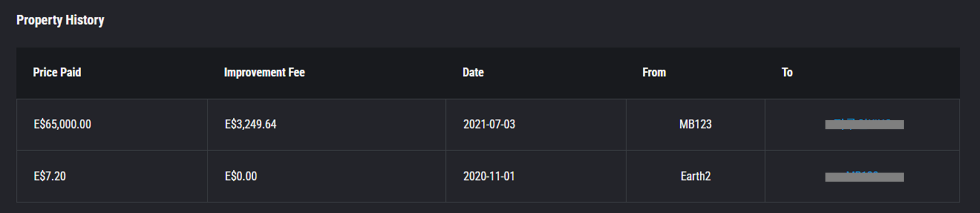
Task: Sort by the Price Paid column header
Action: 57,72
